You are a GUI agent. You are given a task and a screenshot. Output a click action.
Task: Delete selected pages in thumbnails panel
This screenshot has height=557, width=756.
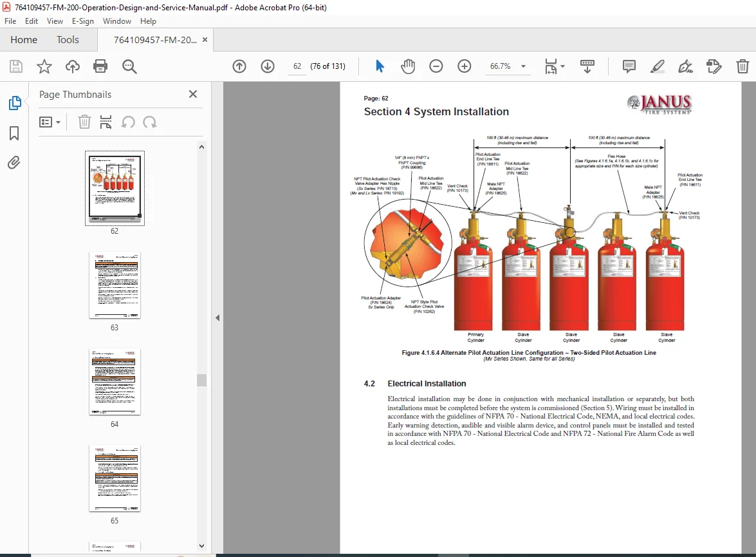click(x=84, y=122)
